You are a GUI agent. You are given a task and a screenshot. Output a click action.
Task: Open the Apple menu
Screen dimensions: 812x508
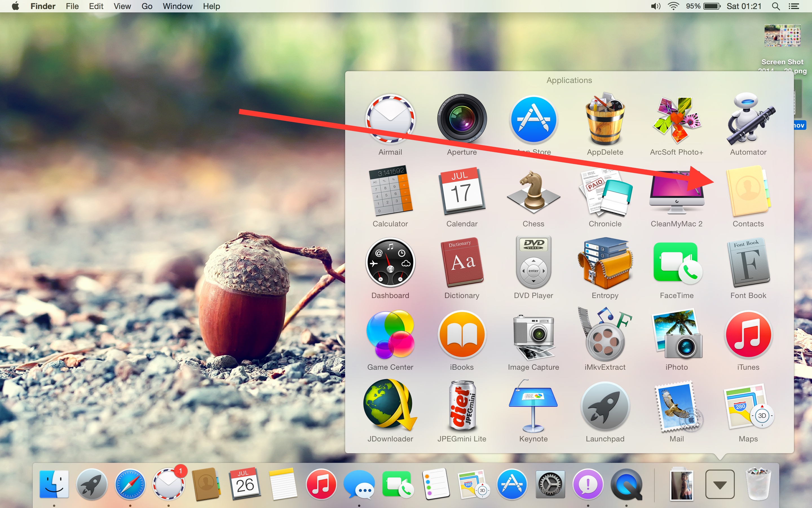15,6
